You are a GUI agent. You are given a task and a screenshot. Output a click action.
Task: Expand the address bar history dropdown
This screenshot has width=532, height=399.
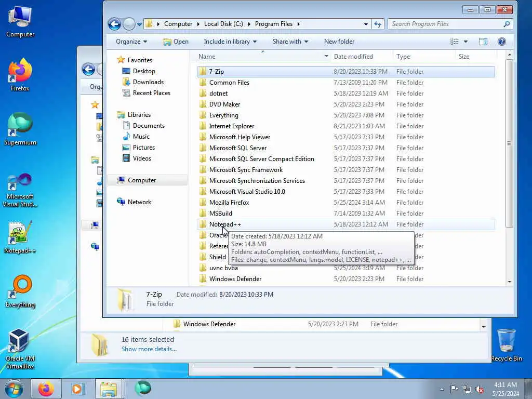[x=366, y=24]
